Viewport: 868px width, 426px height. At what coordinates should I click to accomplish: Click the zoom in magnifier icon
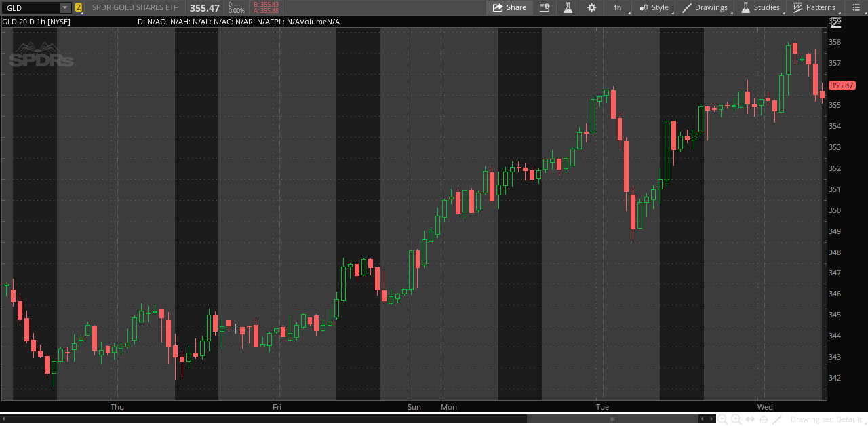point(736,420)
